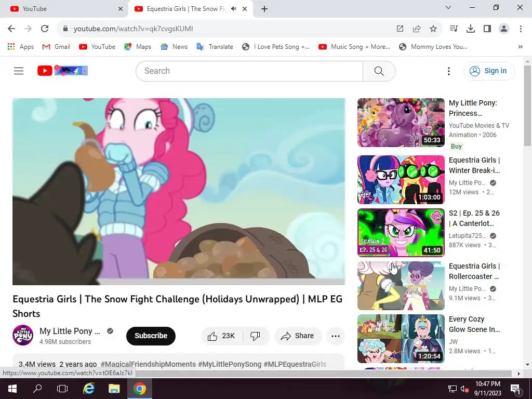Click the Chrome taskbar icon
Image resolution: width=532 pixels, height=399 pixels.
pos(139,389)
